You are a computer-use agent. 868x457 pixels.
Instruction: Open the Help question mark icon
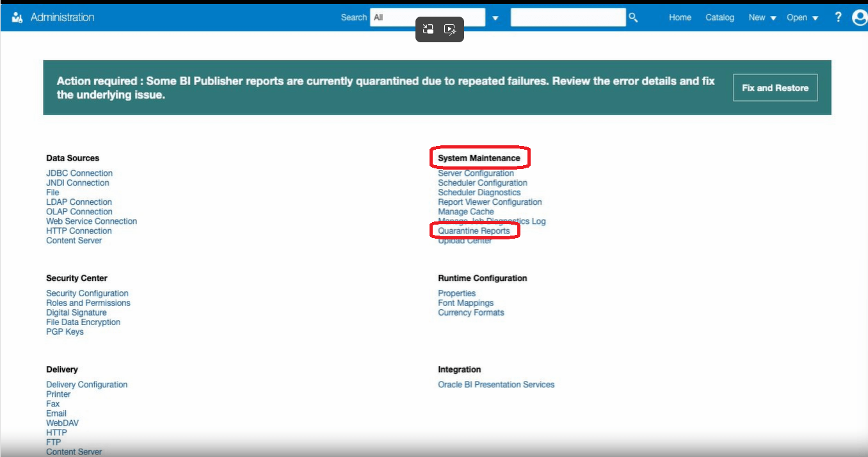coord(838,17)
